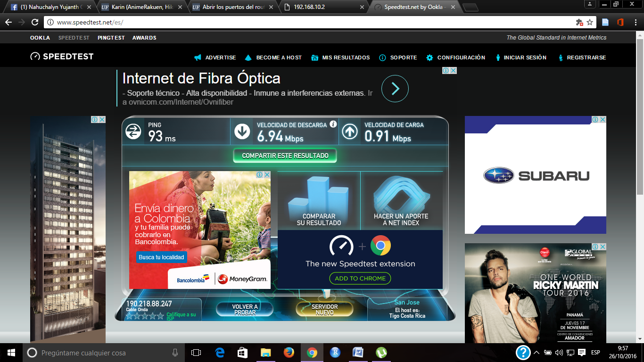Screen dimensions: 644x362
Task: Close the fiber optic banner ad
Action: coord(453,70)
